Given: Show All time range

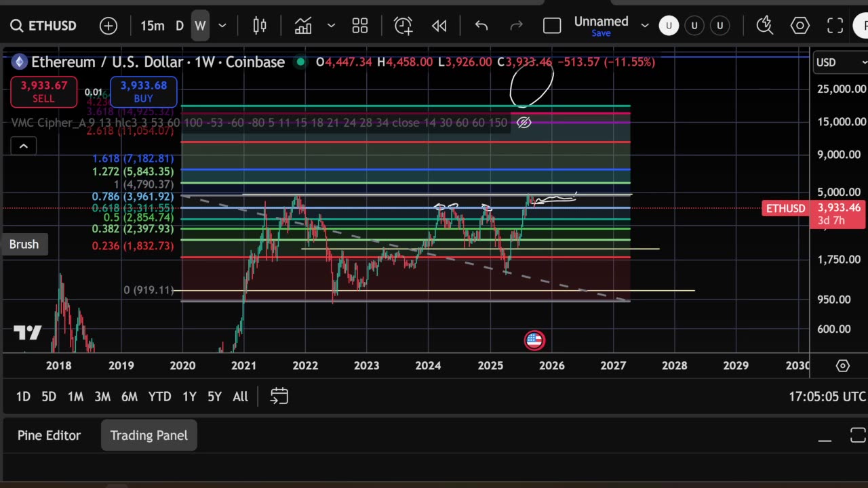Looking at the screenshot, I should [x=240, y=396].
